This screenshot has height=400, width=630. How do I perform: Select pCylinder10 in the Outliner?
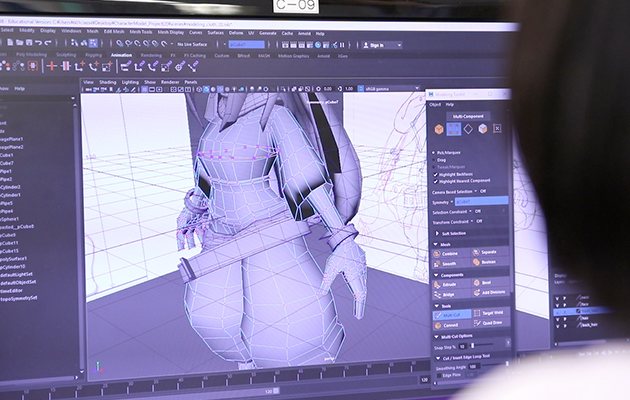pyautogui.click(x=12, y=267)
